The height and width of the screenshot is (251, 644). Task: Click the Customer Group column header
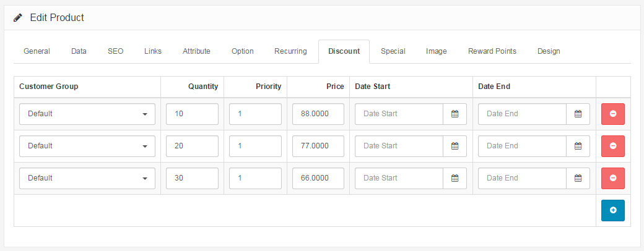(49, 87)
